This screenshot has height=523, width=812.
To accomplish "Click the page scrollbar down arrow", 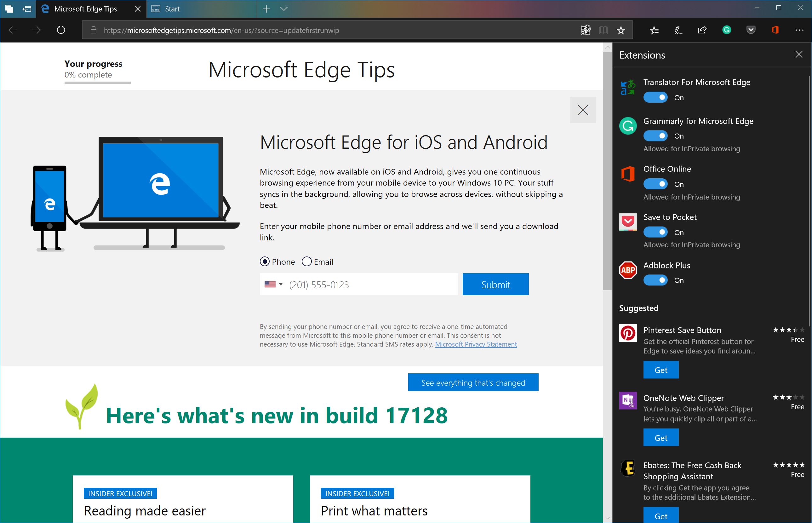I will [x=607, y=518].
